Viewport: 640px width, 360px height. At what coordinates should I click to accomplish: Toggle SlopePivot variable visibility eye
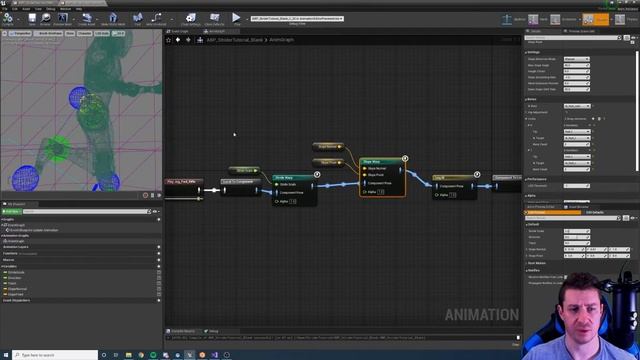coord(159,294)
